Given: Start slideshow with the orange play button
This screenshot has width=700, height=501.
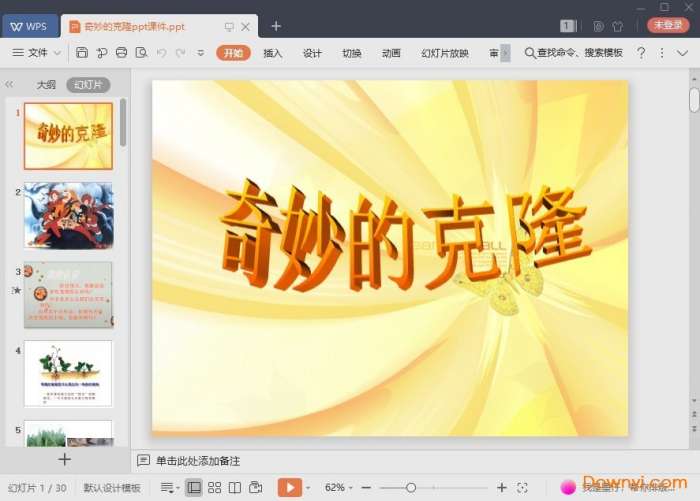Looking at the screenshot, I should [289, 487].
